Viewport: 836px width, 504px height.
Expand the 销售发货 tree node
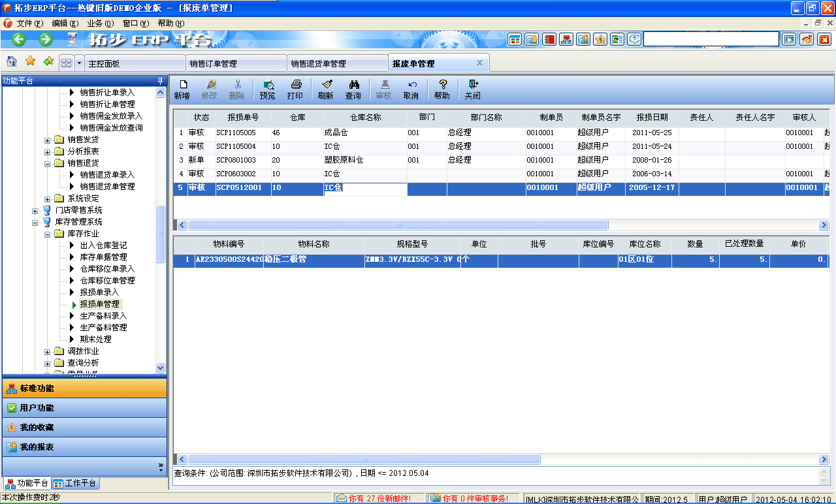[x=46, y=140]
